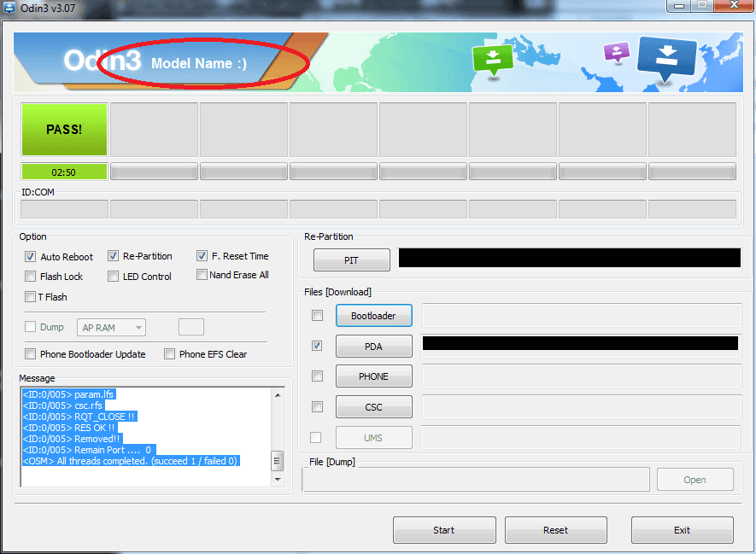
Task: Open the AP RAM dump dropdown
Action: 111,328
